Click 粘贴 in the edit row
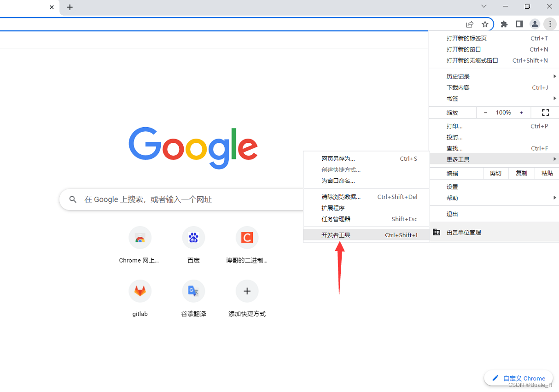Image resolution: width=559 pixels, height=392 pixels. (x=547, y=173)
